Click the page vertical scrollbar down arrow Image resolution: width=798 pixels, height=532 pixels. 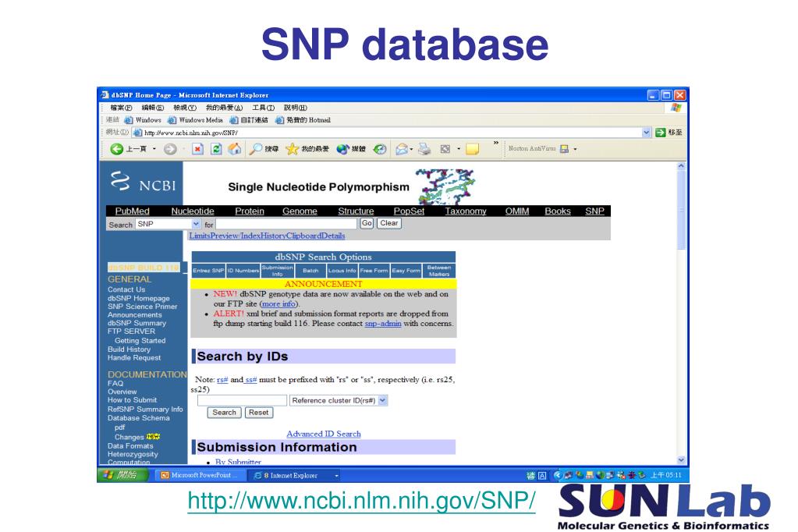[x=681, y=459]
